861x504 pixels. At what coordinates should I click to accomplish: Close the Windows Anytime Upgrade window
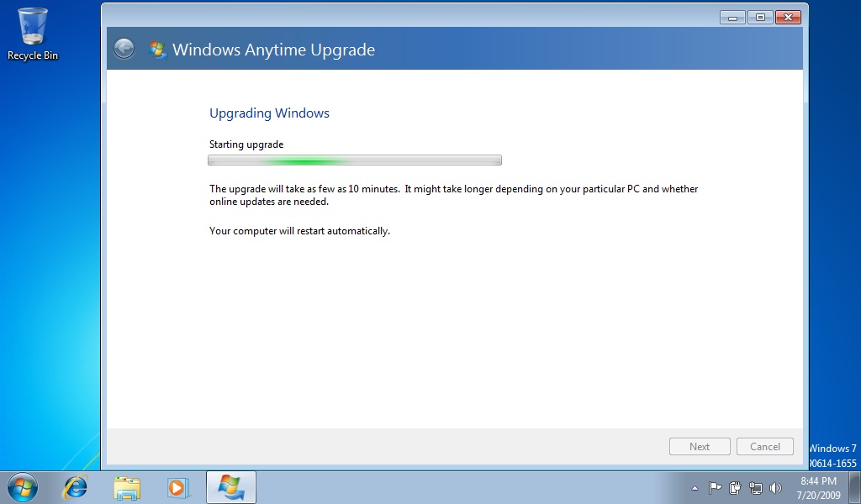coord(788,18)
